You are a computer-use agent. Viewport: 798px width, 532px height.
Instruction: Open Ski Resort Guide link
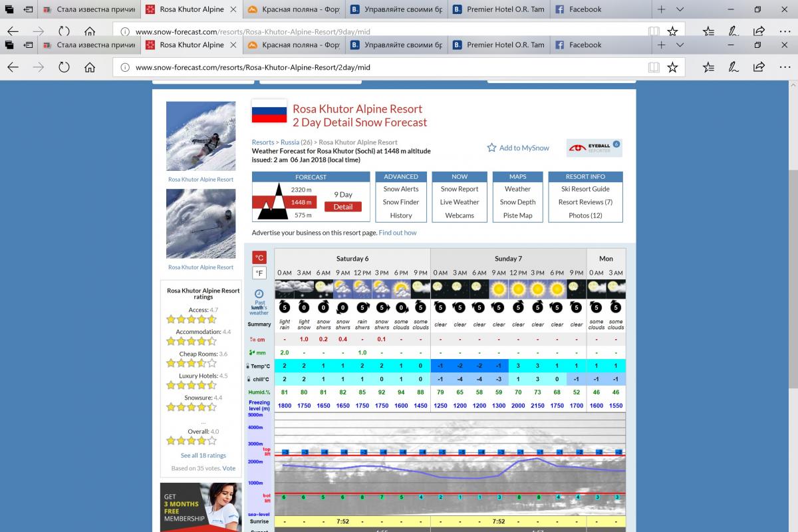pos(585,189)
